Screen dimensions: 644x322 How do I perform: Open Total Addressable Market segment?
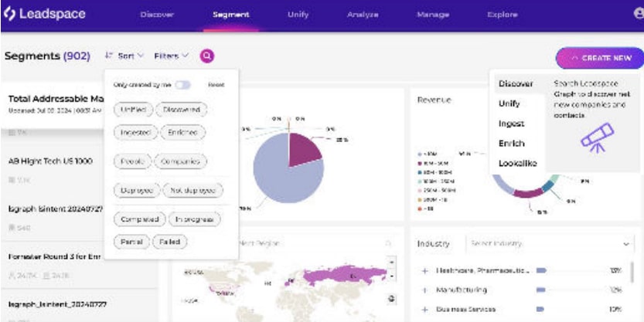point(53,103)
